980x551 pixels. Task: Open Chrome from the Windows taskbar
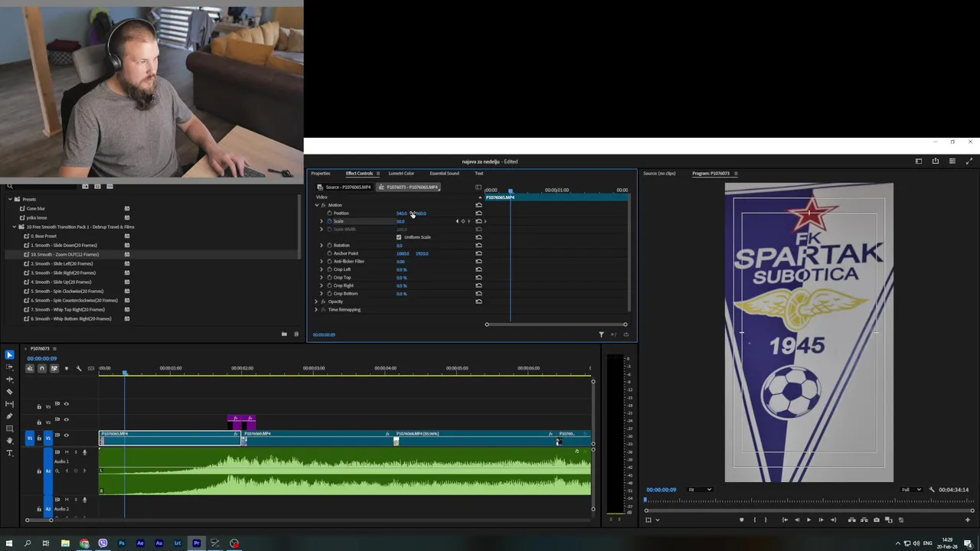pyautogui.click(x=84, y=543)
